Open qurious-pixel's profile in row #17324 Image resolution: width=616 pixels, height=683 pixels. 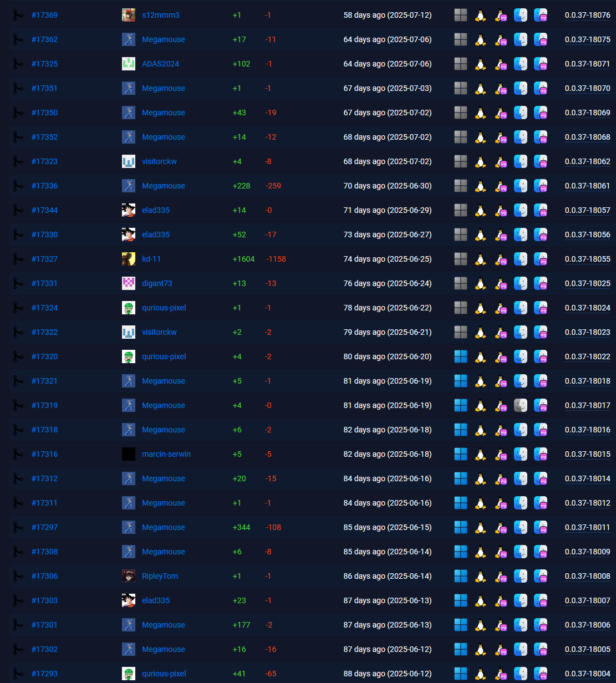coord(164,308)
